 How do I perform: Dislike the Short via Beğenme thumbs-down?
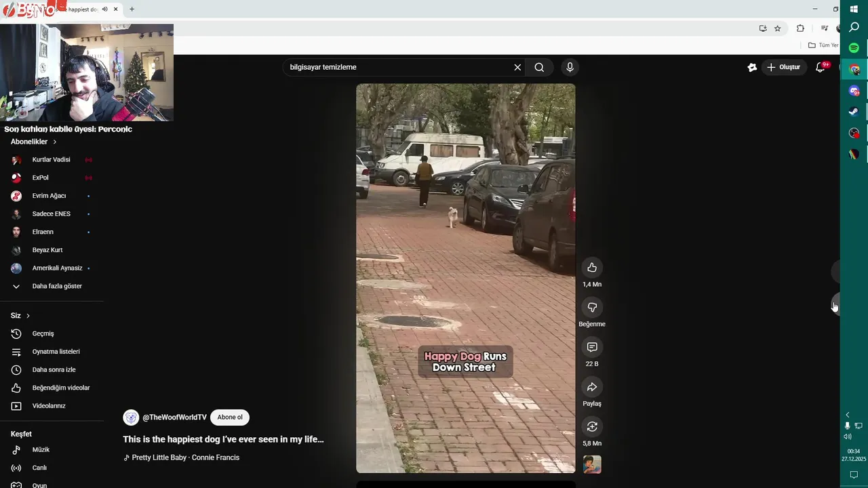pos(592,308)
